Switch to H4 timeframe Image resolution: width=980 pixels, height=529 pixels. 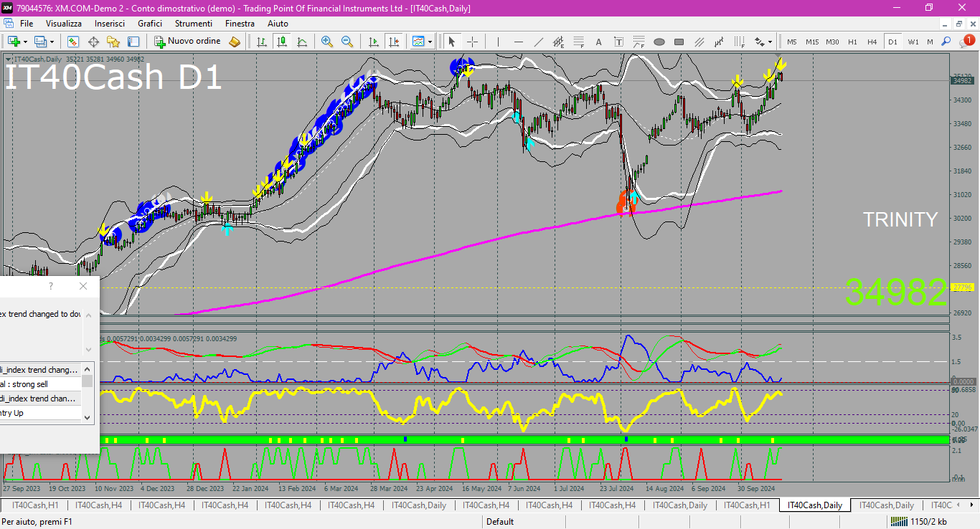click(x=872, y=42)
